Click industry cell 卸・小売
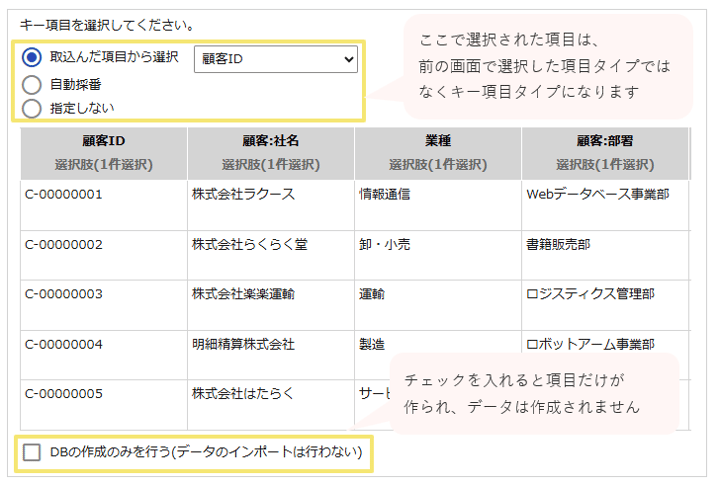 click(x=384, y=245)
